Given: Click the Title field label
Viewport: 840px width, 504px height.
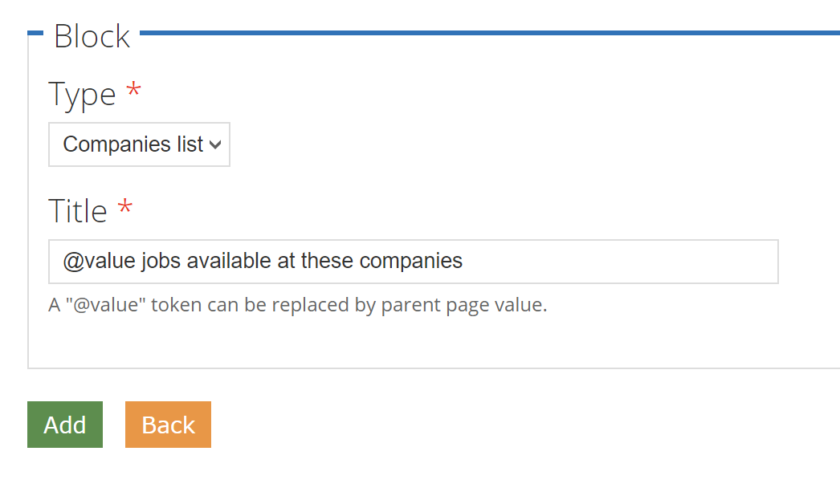Looking at the screenshot, I should pyautogui.click(x=78, y=211).
